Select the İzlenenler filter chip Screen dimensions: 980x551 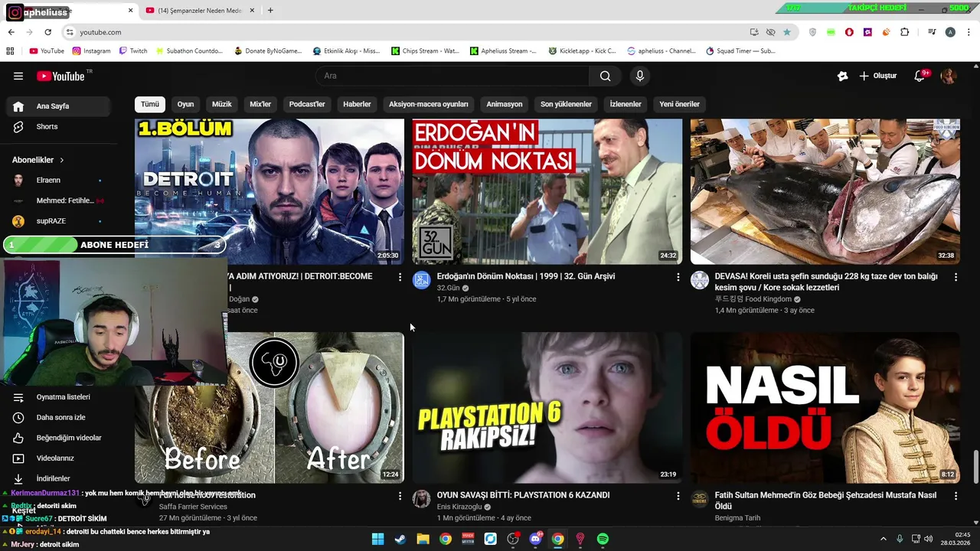coord(626,104)
